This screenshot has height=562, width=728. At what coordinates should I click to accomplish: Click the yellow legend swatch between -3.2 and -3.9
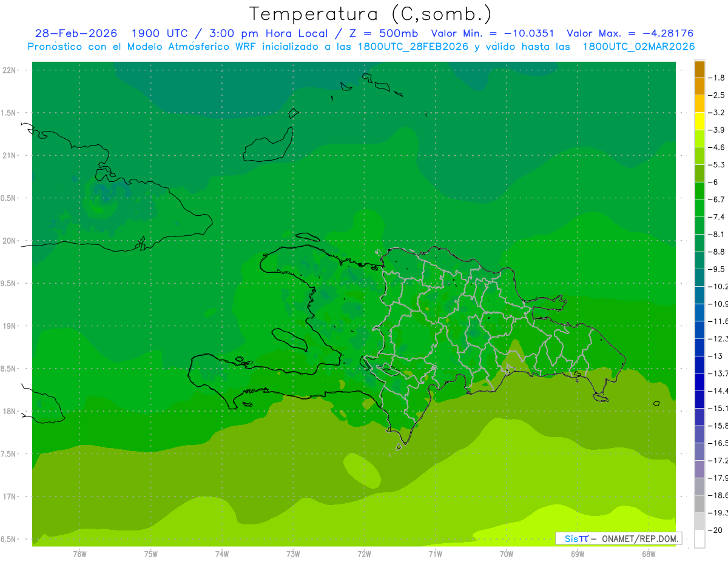pos(699,121)
